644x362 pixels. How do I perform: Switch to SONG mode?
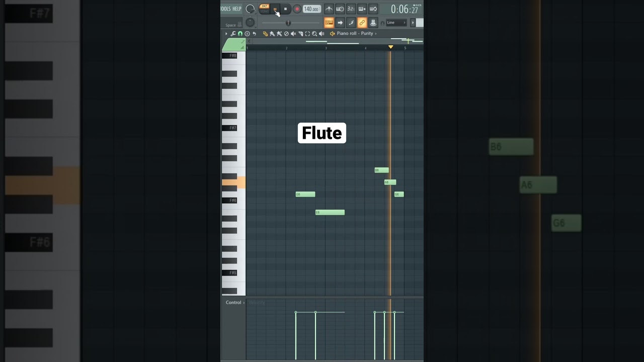coord(264,12)
